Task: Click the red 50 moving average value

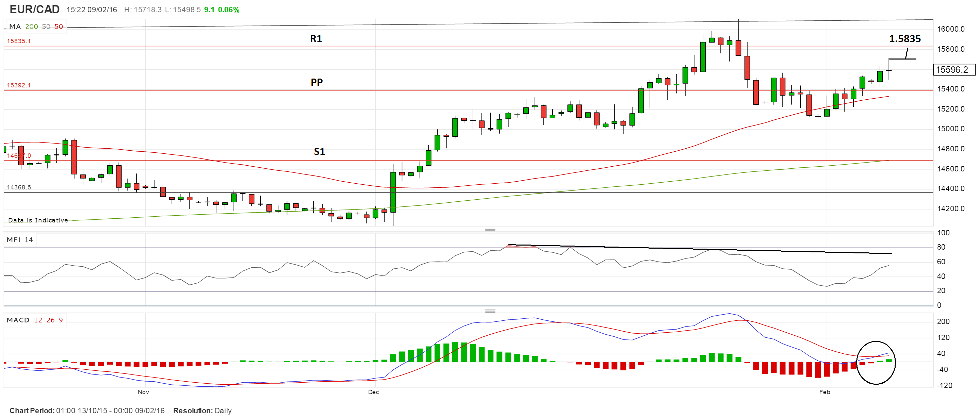Action: (x=59, y=27)
